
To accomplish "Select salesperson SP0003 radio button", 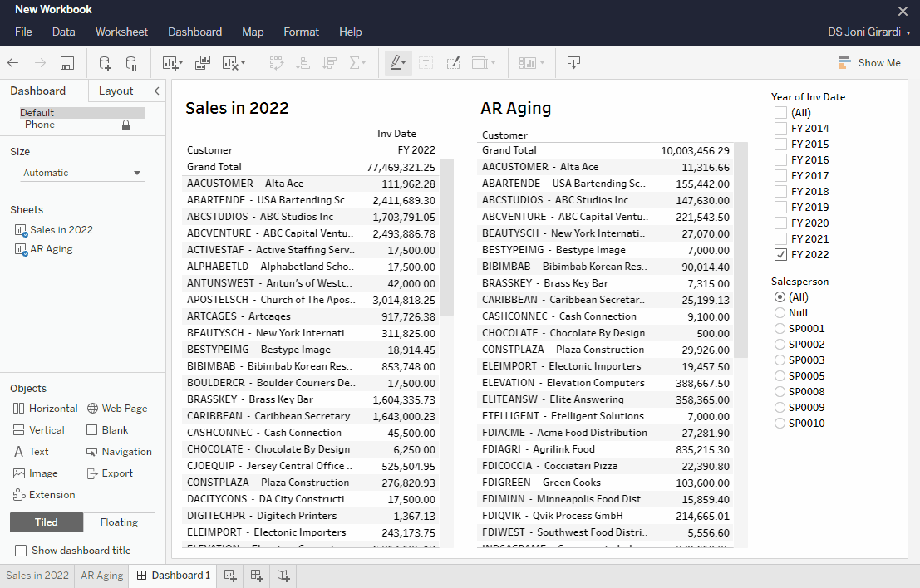I will (780, 360).
